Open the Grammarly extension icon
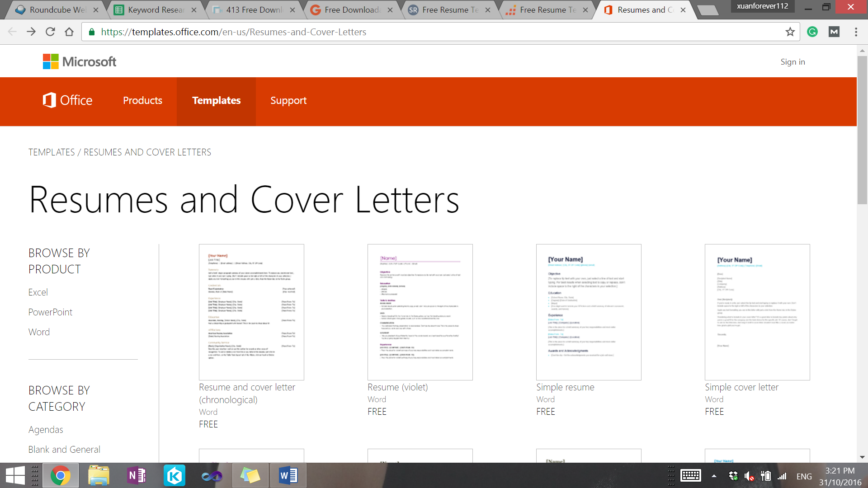 tap(812, 32)
